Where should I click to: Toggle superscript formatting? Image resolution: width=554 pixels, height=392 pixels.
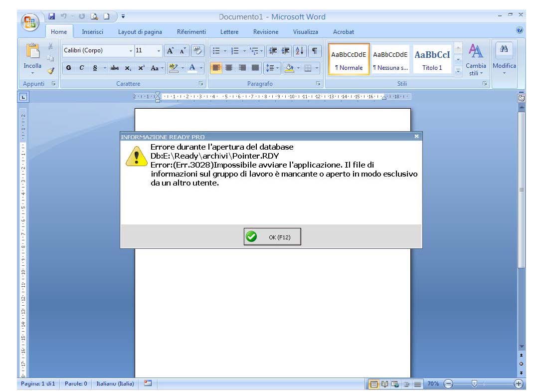click(x=141, y=68)
